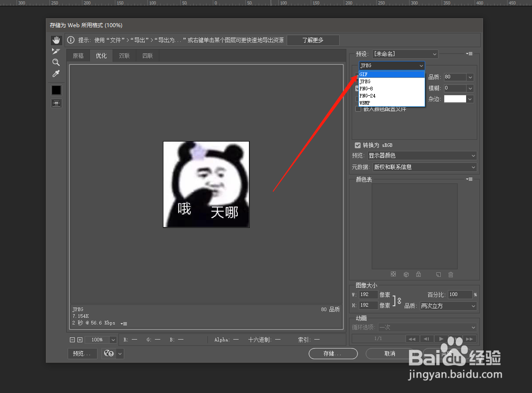Go to first animation frame
Image resolution: width=532 pixels, height=393 pixels.
tap(412, 339)
